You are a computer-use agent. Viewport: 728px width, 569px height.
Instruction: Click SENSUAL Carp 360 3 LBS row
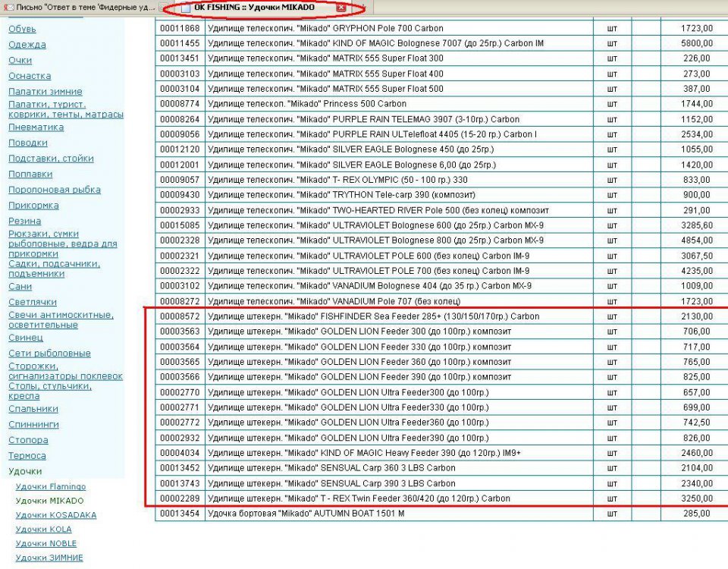(441, 468)
